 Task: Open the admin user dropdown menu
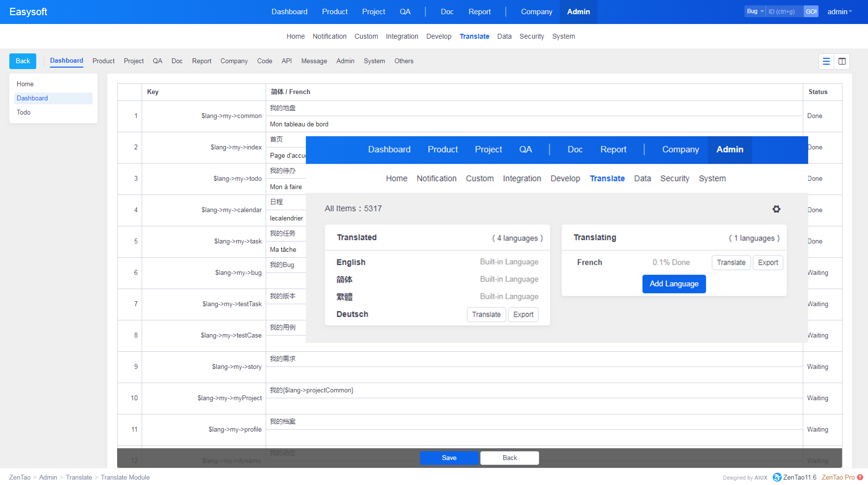[x=840, y=12]
